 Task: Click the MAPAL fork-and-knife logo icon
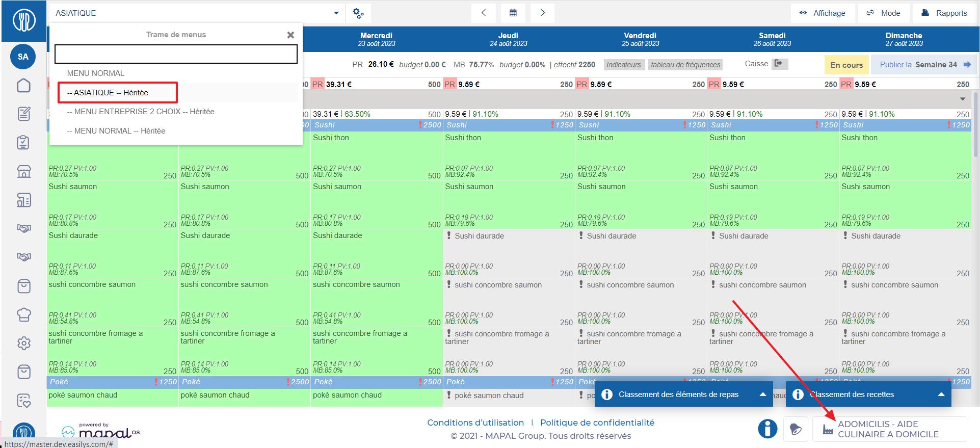(24, 20)
